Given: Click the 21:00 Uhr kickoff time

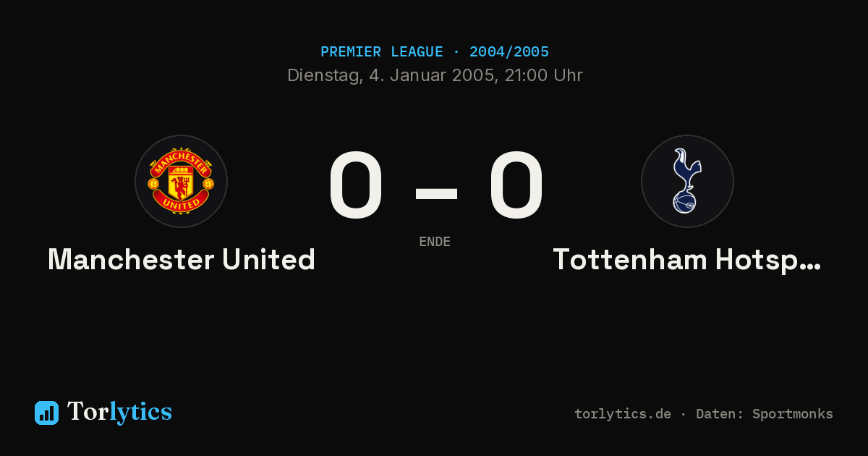Looking at the screenshot, I should [x=544, y=75].
